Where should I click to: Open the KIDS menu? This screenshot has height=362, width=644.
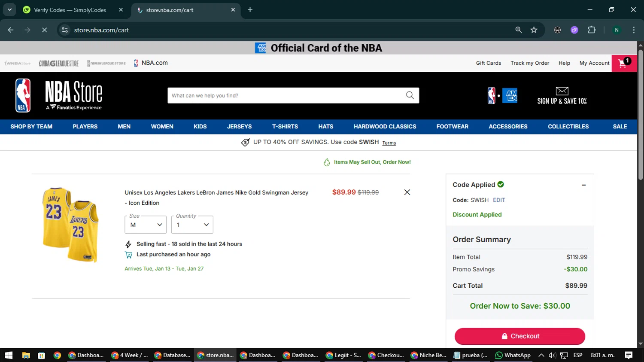pos(200,127)
